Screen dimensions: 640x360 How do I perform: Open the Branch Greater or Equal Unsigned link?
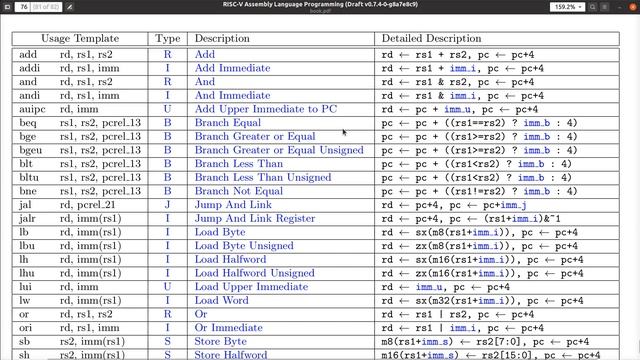pos(279,150)
